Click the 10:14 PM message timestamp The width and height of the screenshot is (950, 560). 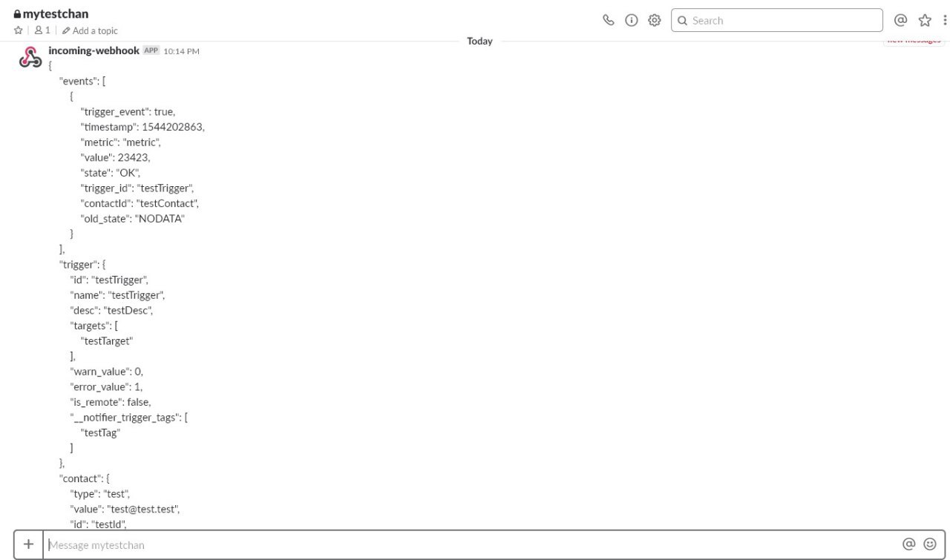coord(182,51)
